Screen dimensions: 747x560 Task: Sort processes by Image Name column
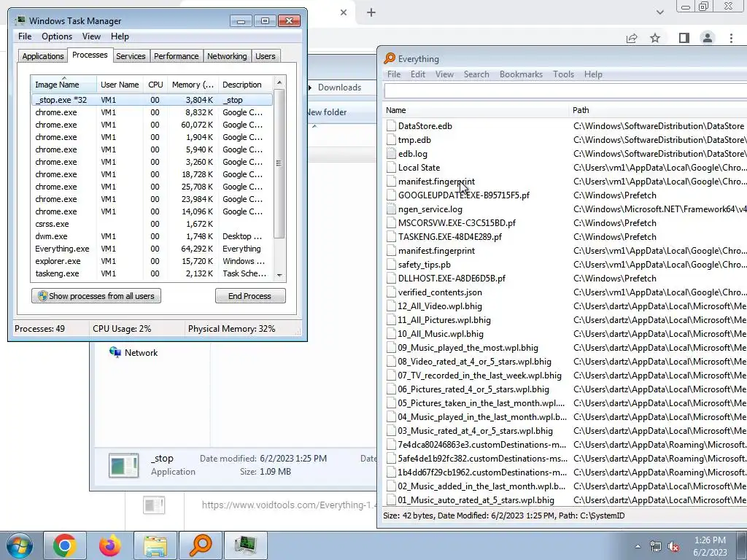(63, 85)
